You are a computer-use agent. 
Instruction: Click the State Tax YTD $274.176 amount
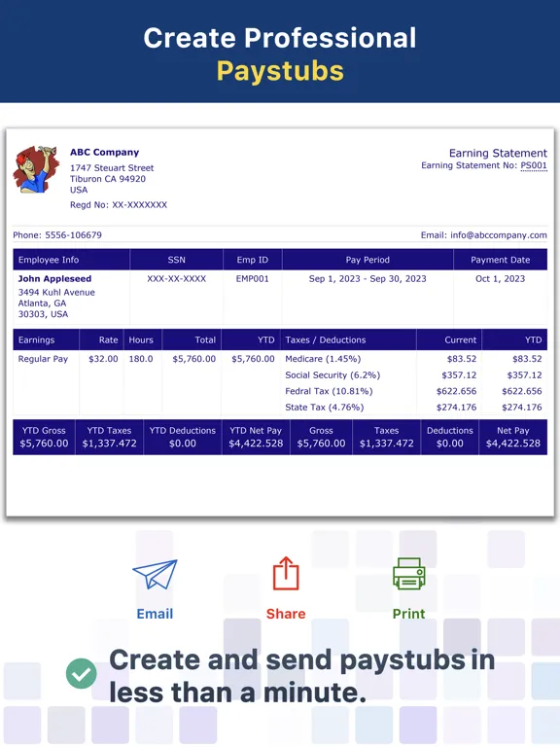pyautogui.click(x=522, y=408)
